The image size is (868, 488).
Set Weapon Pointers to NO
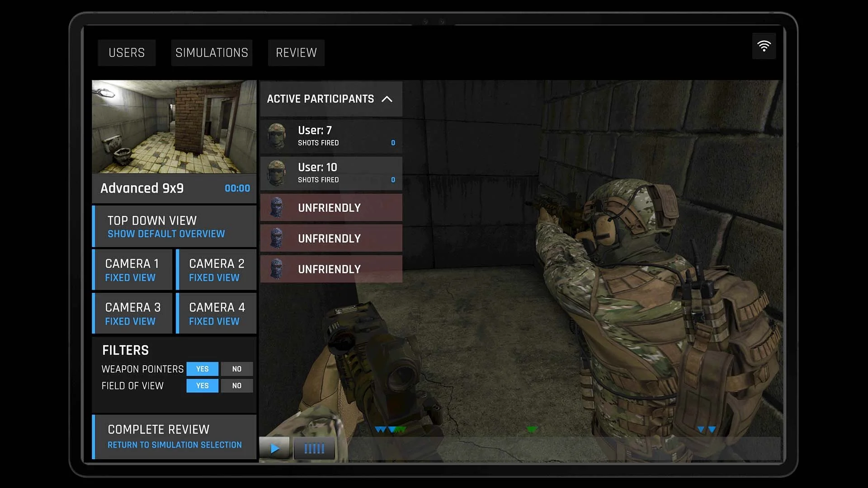(236, 369)
